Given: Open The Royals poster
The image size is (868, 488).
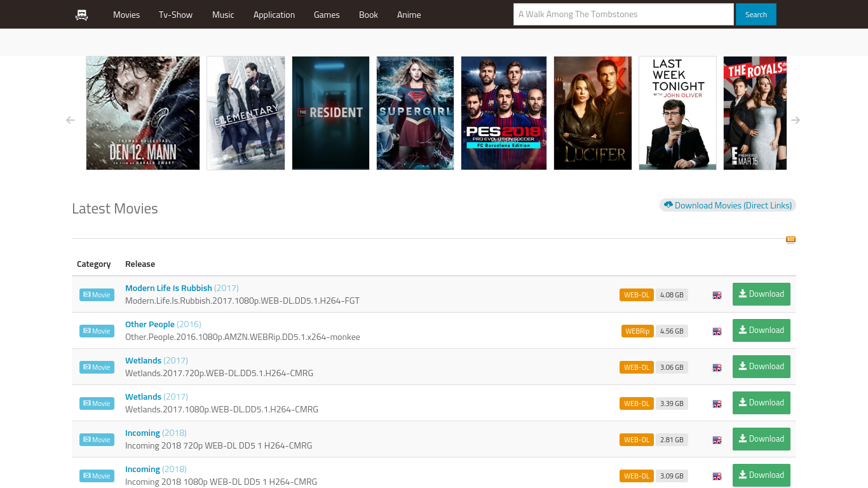Looking at the screenshot, I should [x=755, y=113].
